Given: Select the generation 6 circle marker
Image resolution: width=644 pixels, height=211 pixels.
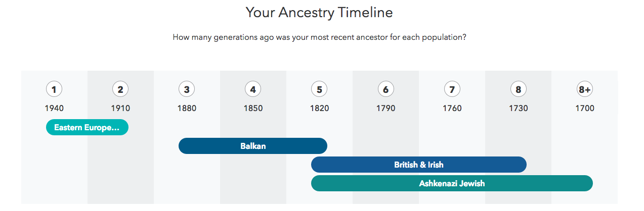Looking at the screenshot, I should pos(385,90).
